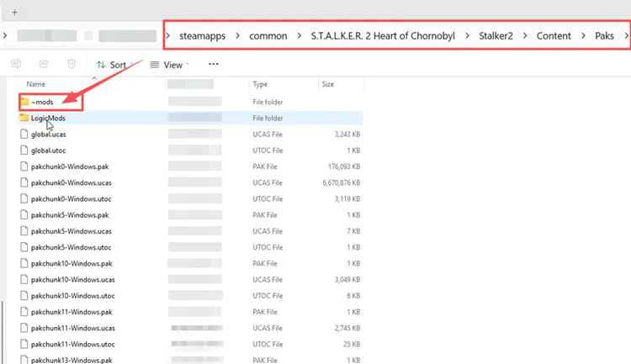Click the ~mods folder icon
Viewport: 631px width, 364px height.
[24, 102]
